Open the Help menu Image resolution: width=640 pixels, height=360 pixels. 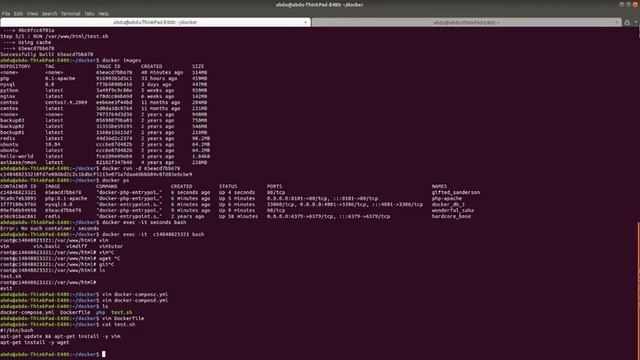pos(104,13)
